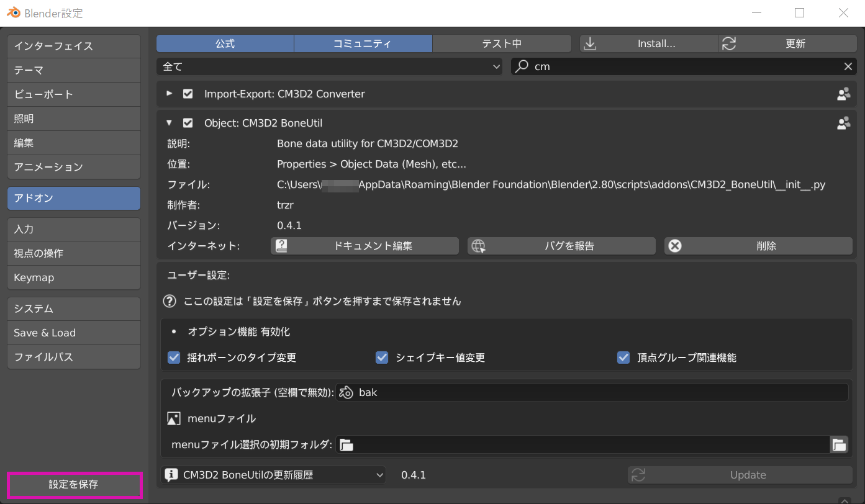Viewport: 865px width, 504px height.
Task: Clear the search text with X icon
Action: pyautogui.click(x=848, y=66)
